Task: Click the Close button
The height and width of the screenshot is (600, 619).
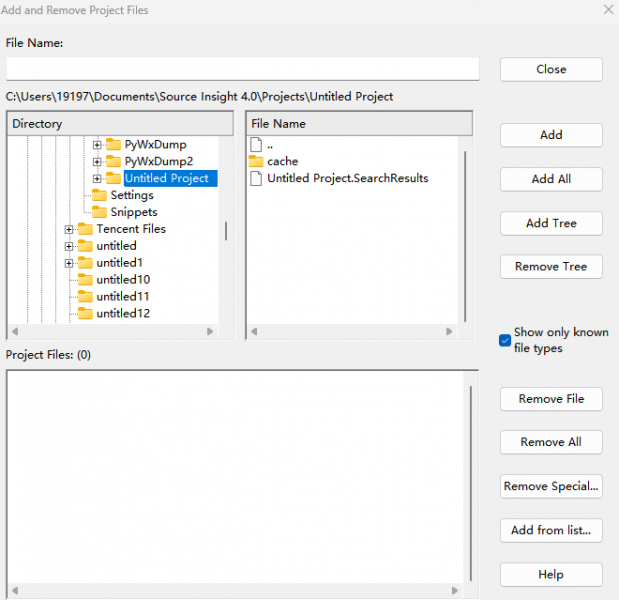Action: [551, 69]
